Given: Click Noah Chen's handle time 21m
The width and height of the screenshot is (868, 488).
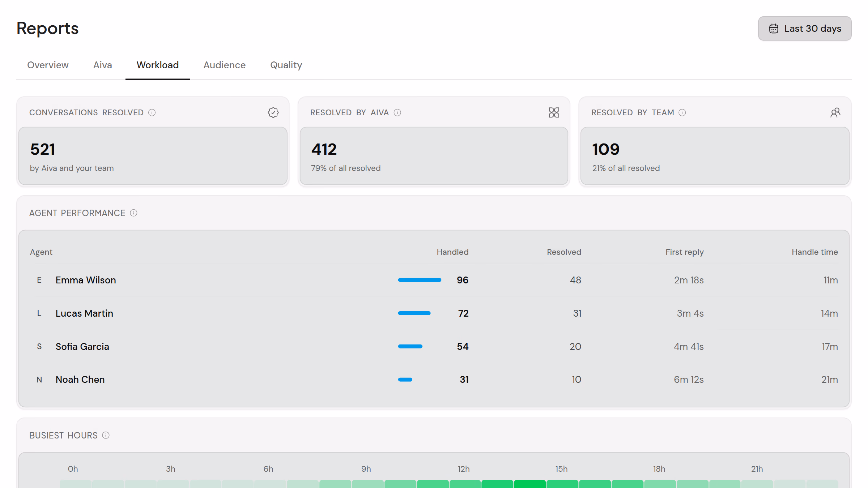Looking at the screenshot, I should [x=830, y=380].
